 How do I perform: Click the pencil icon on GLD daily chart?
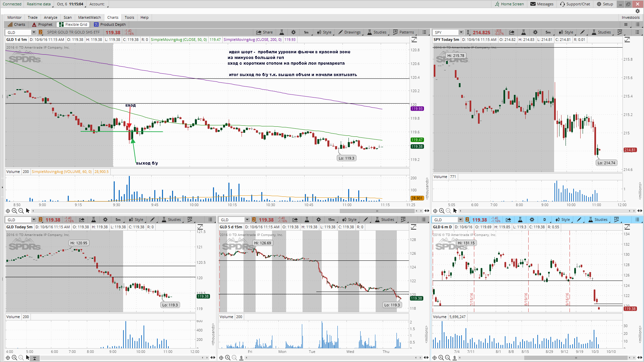point(579,220)
